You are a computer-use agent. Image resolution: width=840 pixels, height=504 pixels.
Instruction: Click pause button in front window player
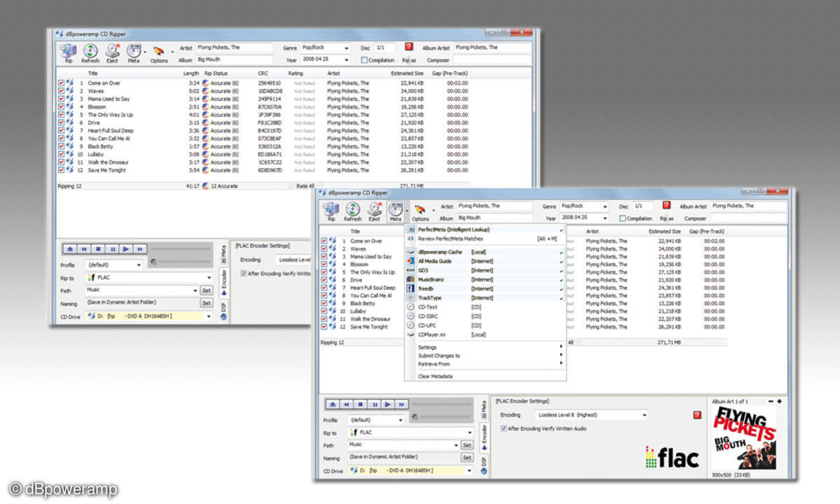coord(374,404)
